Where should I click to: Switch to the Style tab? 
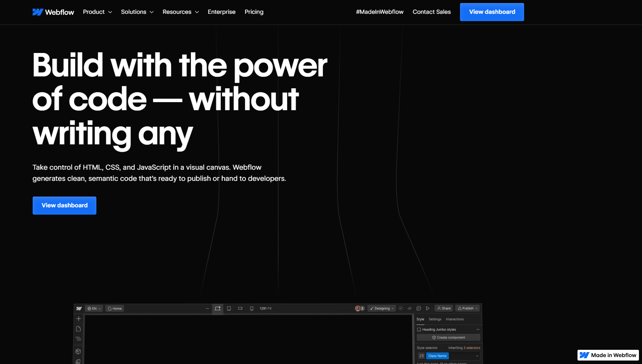tap(420, 319)
